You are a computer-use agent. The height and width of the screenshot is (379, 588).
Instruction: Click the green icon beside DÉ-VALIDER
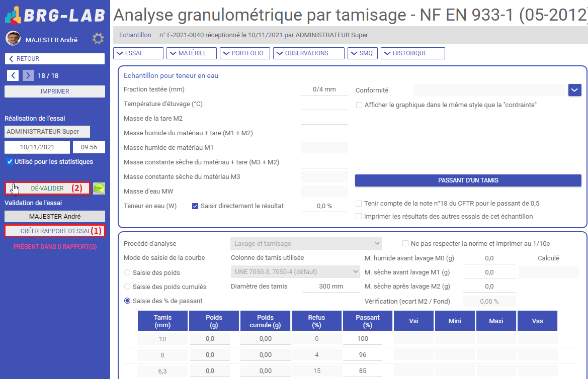click(99, 188)
